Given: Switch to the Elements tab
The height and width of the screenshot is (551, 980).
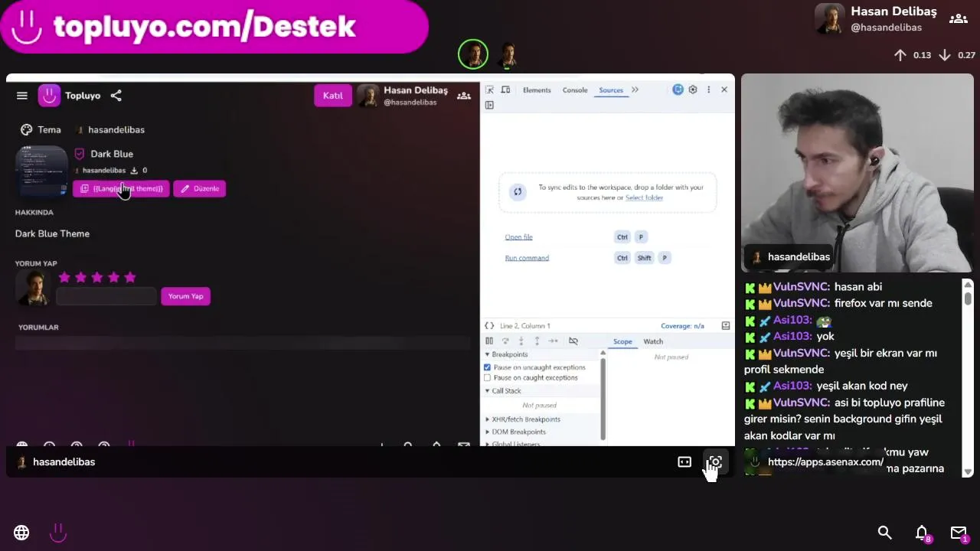Looking at the screenshot, I should 537,90.
